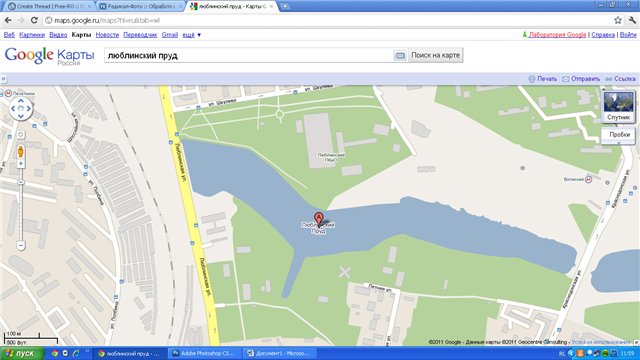Expand the Пробки layers dropdown arrow
Image resolution: width=640 pixels, height=360 pixels.
tap(619, 142)
